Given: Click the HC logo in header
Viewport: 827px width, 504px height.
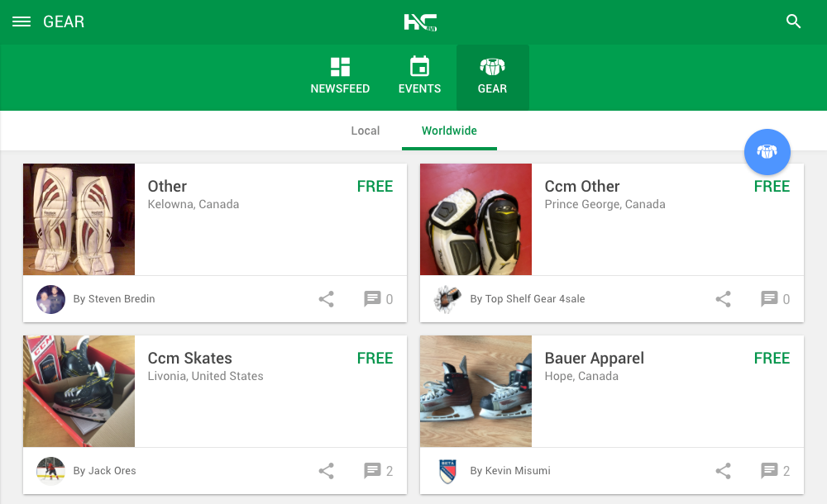Looking at the screenshot, I should (420, 22).
